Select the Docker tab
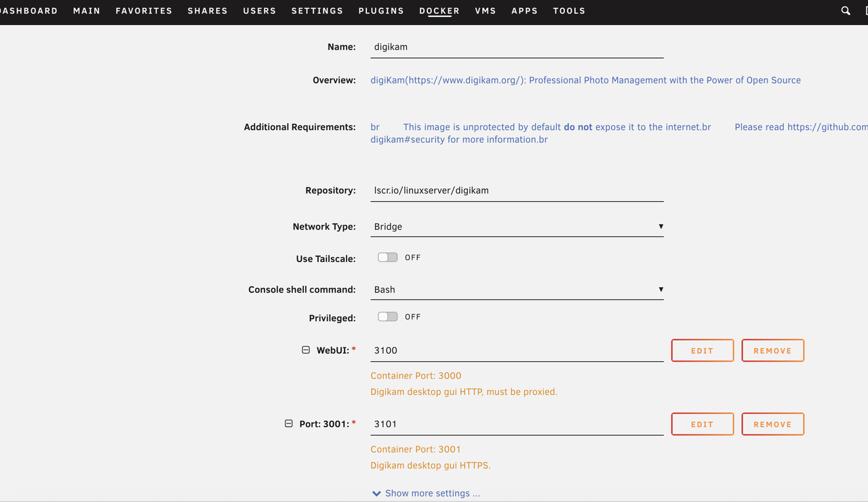Screen dimensions: 868x502 click(439, 11)
